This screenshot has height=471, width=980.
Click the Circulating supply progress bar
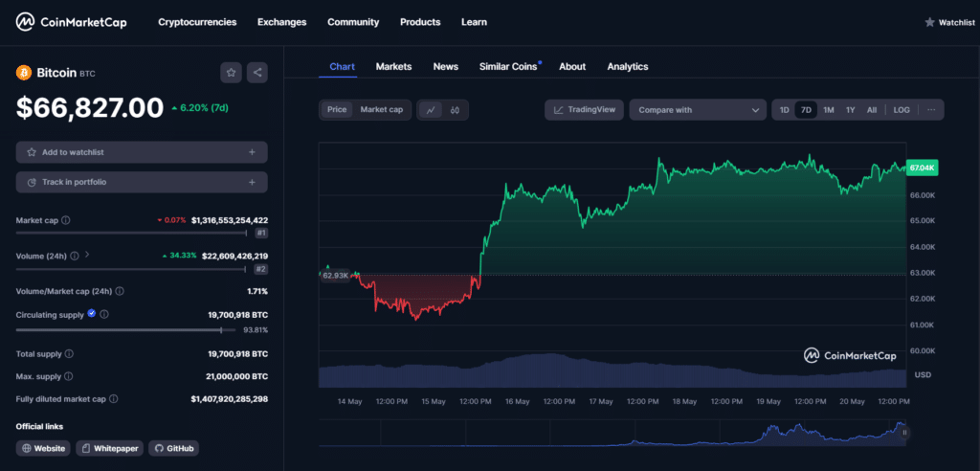pyautogui.click(x=125, y=329)
